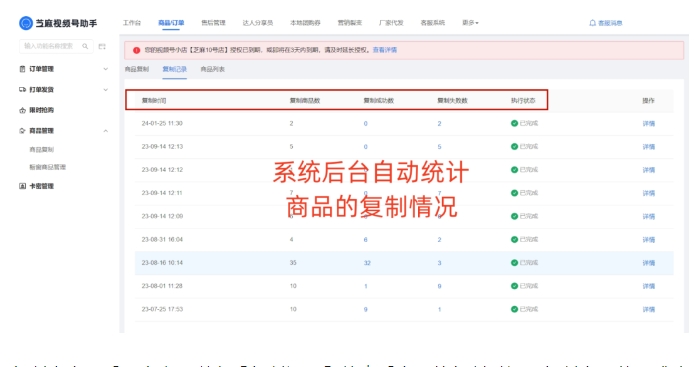This screenshot has width=695, height=367.
Task: Open 工作台 in top navigation
Action: click(x=132, y=23)
